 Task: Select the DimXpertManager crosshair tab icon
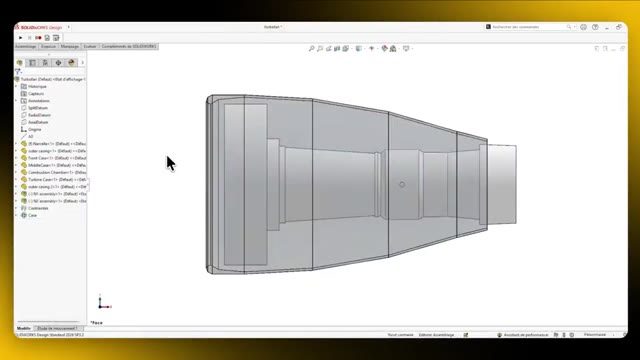58,62
